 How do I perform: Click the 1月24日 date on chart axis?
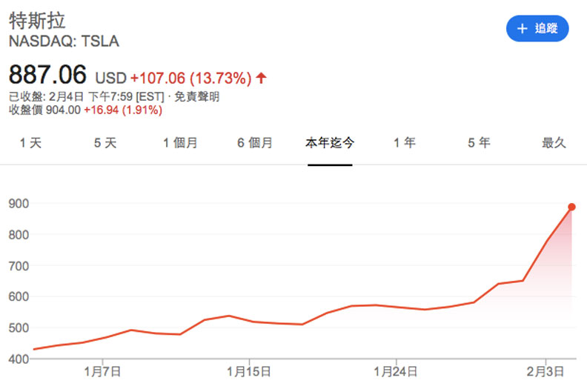(396, 370)
